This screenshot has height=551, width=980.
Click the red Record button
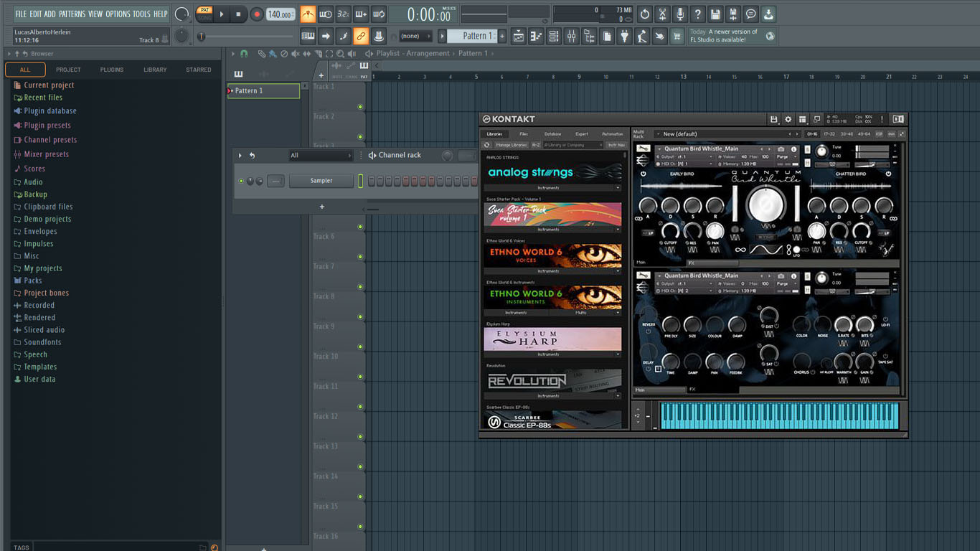[x=256, y=14]
